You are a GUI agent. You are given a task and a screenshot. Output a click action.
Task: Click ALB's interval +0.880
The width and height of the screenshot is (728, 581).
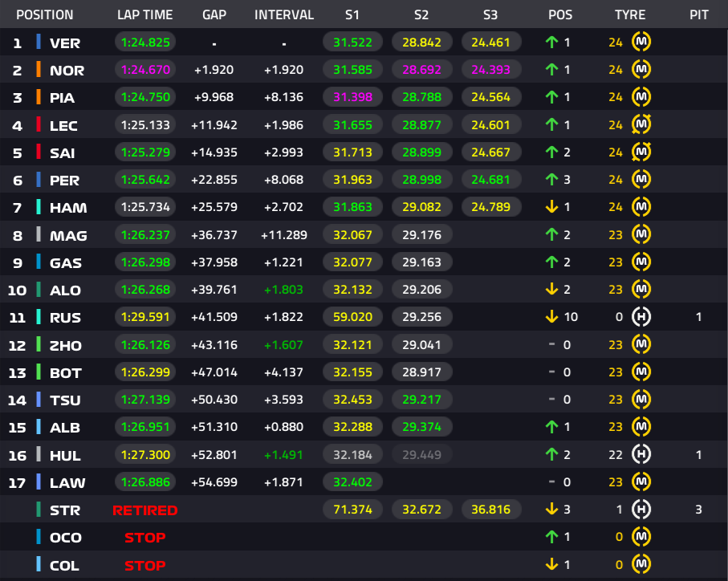(283, 427)
